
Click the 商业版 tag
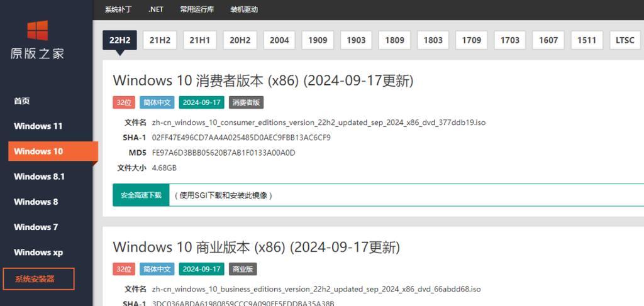243,269
